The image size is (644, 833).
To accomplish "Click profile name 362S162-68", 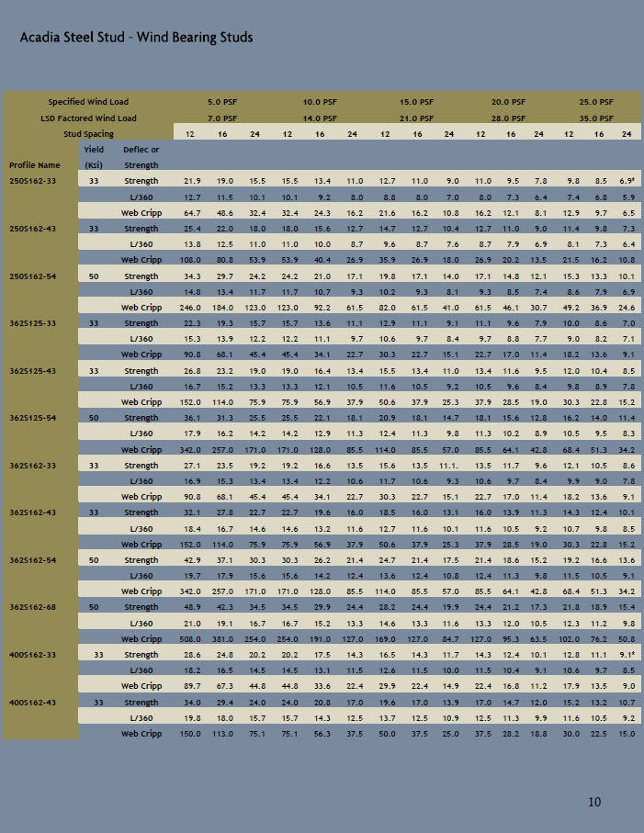I will [x=32, y=607].
